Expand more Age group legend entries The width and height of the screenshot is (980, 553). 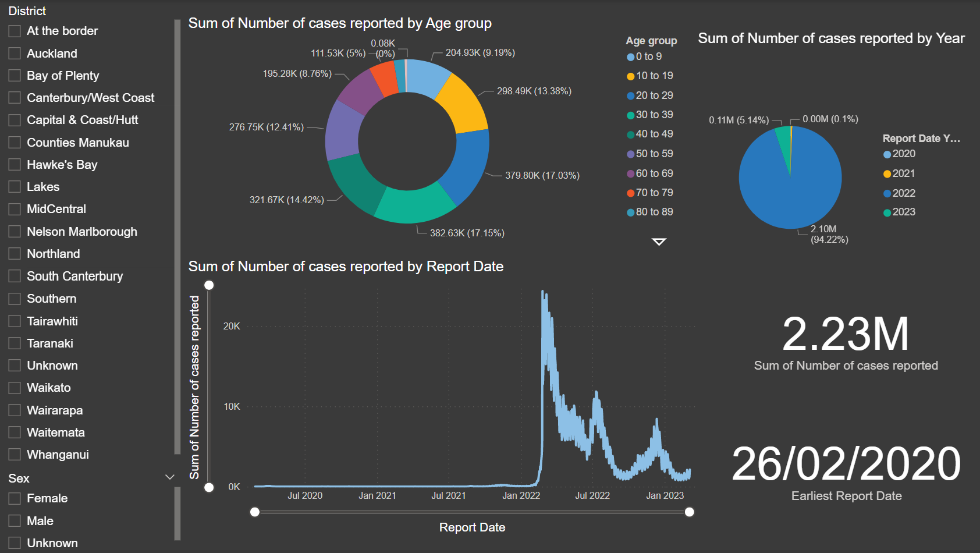[659, 242]
